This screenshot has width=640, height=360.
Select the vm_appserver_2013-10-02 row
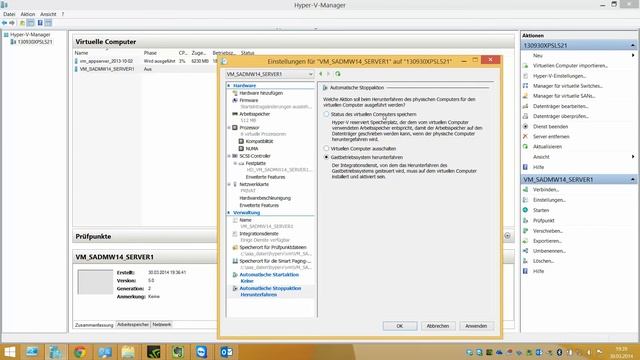[145, 61]
